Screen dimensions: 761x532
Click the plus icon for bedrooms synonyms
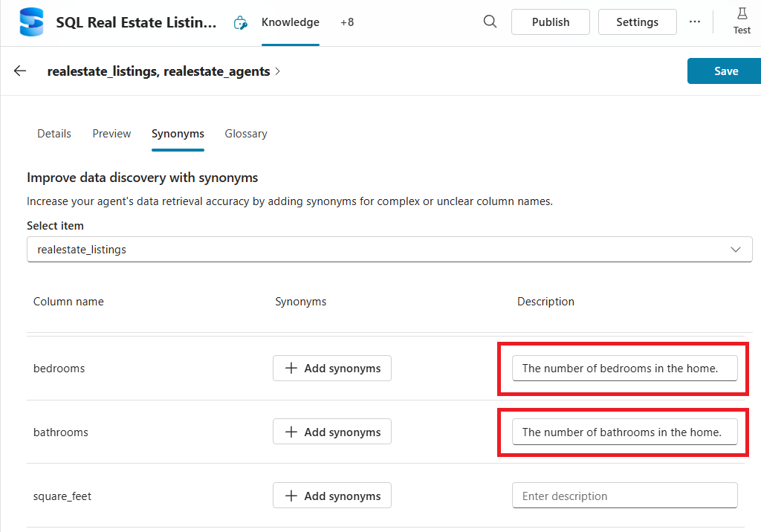[291, 369]
